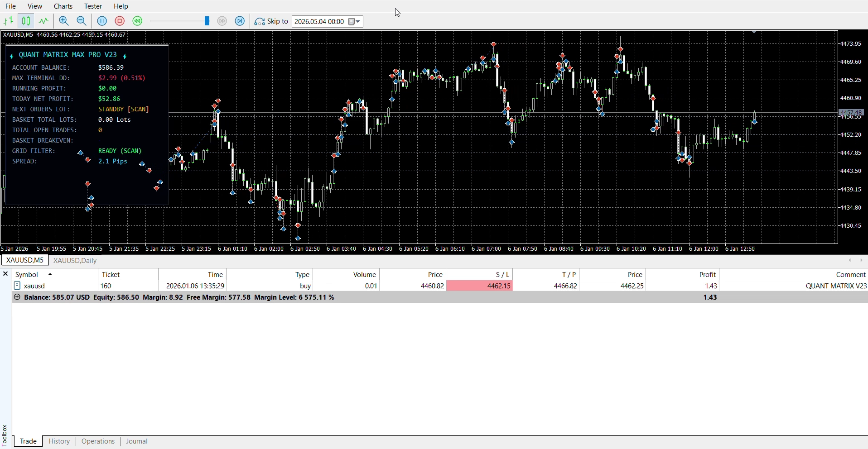Click the QUANT MATRIX MAX PRO V23 title
The image size is (868, 449).
68,55
